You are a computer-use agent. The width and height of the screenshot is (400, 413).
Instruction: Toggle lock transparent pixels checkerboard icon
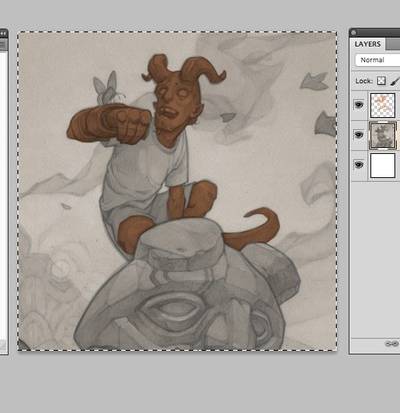click(x=381, y=81)
